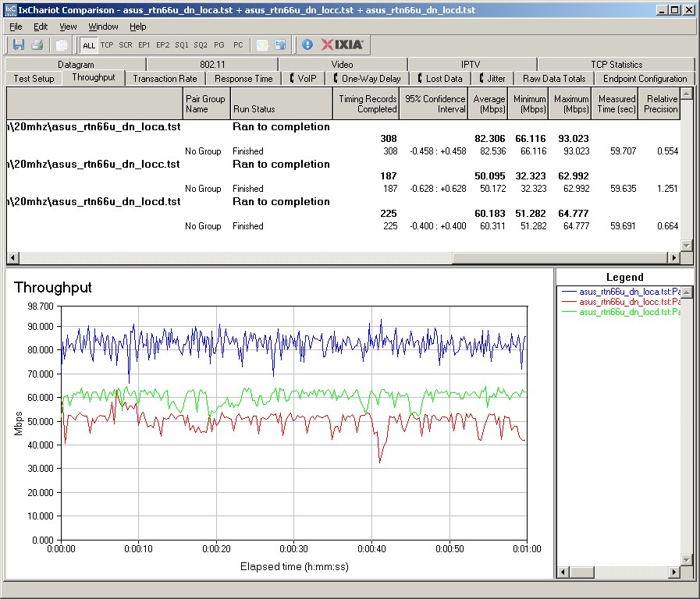Switch to the Datagram tab
Viewport: 700px width, 599px height.
(x=76, y=65)
